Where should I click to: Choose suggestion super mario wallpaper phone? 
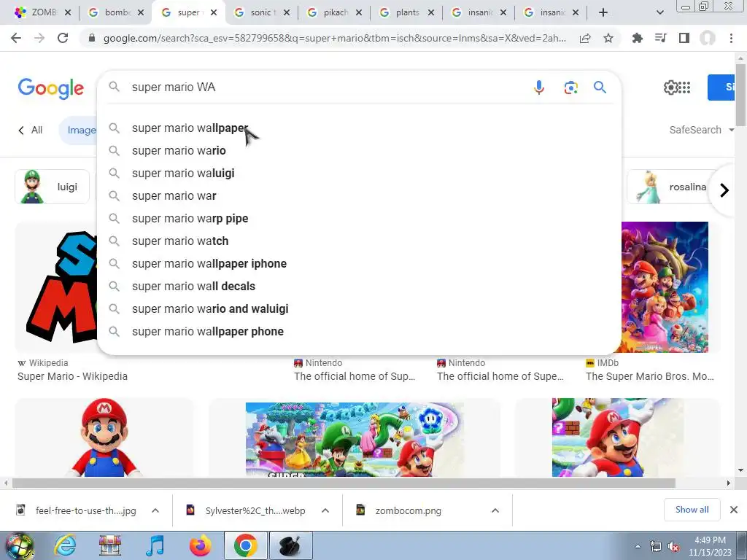click(359, 332)
